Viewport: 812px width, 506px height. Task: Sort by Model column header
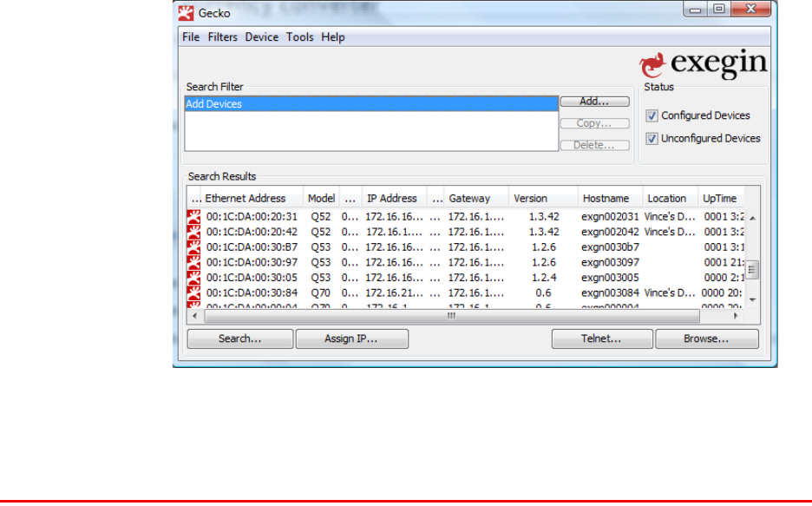pos(321,199)
